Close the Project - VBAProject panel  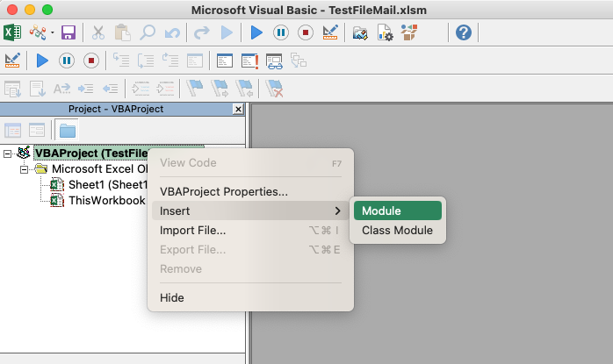238,109
